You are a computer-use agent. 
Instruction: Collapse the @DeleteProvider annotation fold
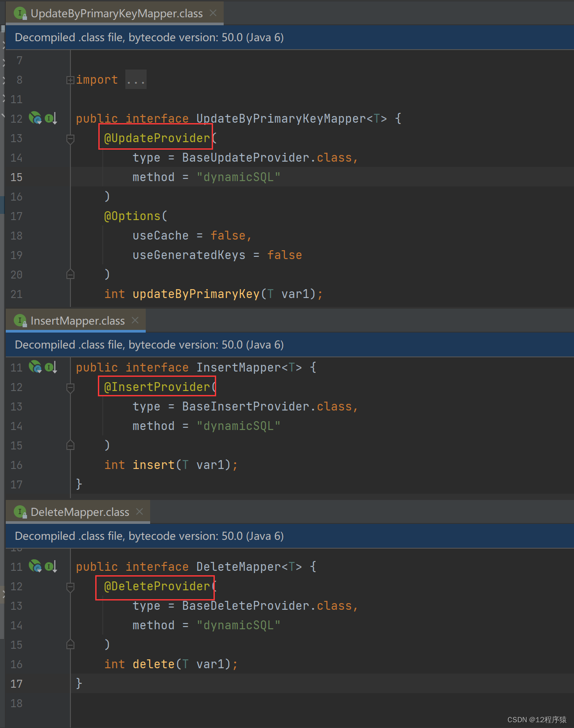(x=70, y=587)
